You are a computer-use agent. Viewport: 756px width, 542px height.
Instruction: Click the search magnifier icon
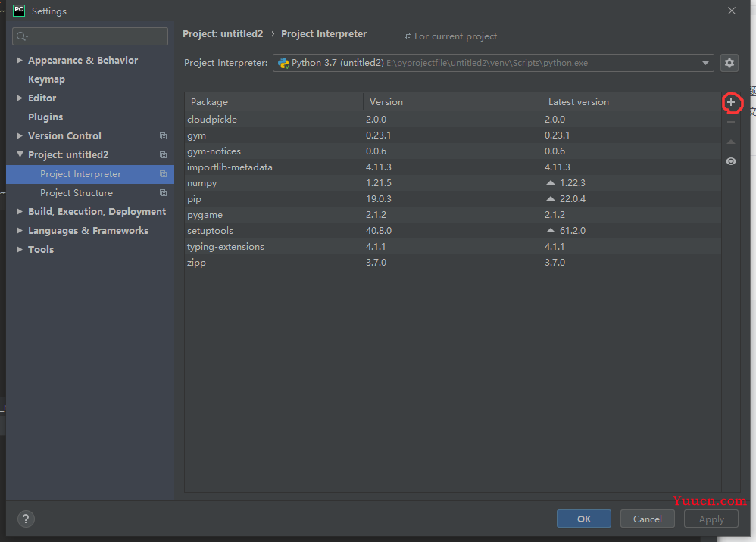tap(22, 36)
